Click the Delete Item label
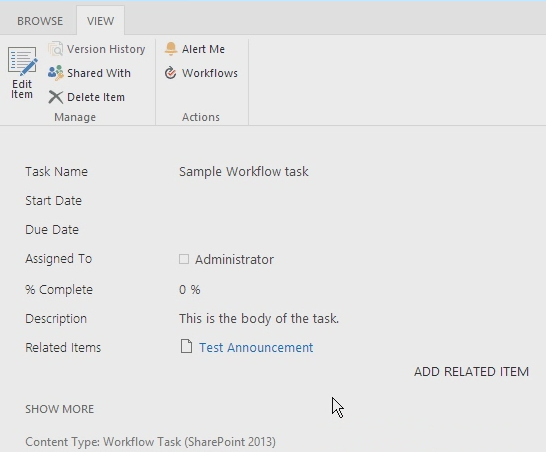Image resolution: width=546 pixels, height=452 pixels. click(96, 97)
